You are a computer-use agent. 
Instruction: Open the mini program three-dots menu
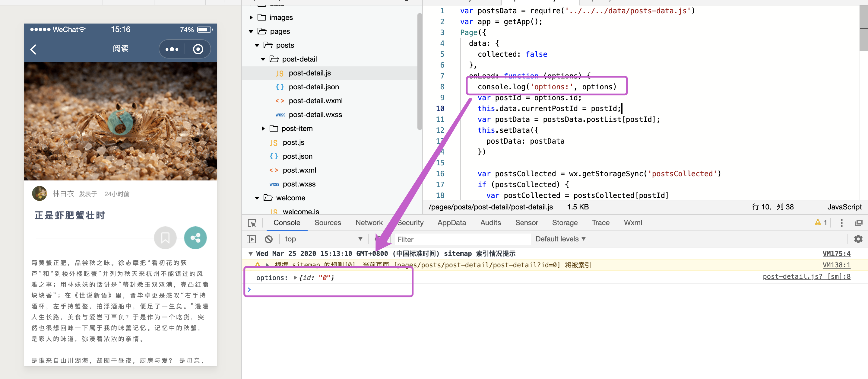(x=172, y=49)
